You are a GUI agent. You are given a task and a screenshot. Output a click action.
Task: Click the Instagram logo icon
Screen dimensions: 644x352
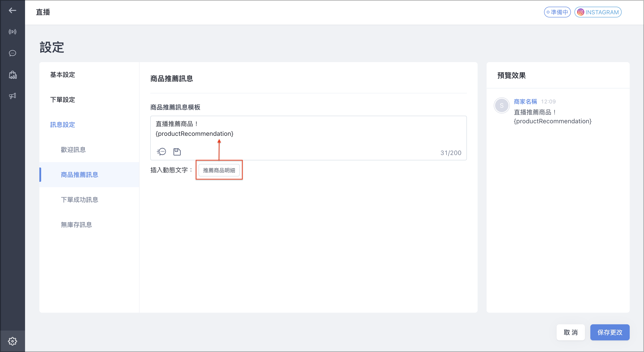coord(581,12)
